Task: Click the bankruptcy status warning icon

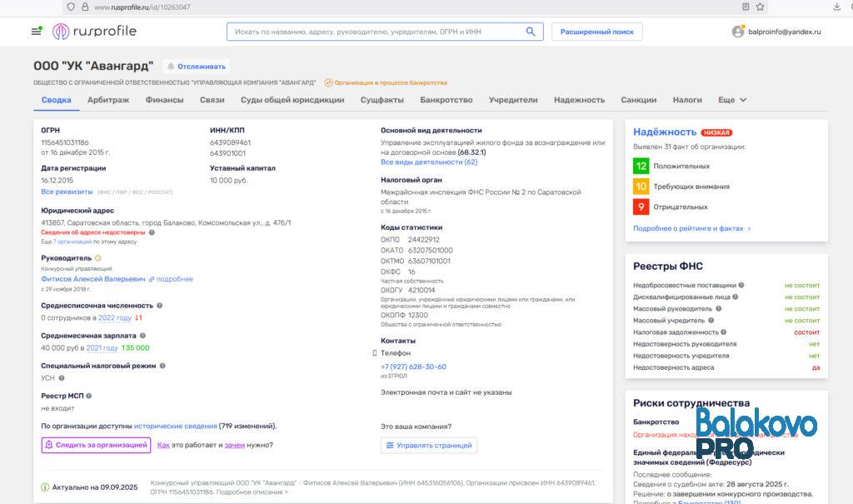Action: (x=328, y=82)
